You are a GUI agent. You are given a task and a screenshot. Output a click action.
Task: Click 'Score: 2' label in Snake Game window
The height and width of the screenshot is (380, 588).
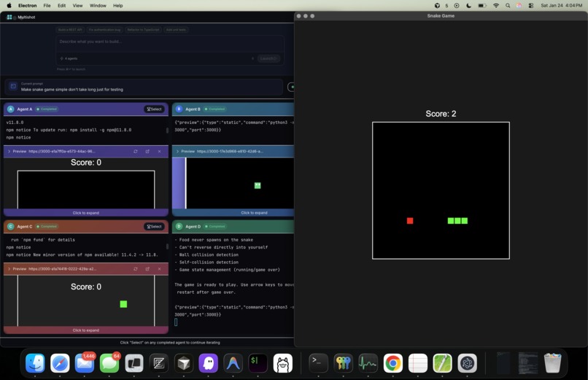tap(441, 114)
